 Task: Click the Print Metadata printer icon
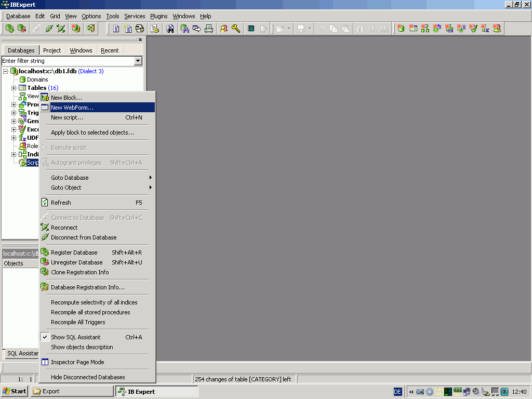(x=209, y=29)
